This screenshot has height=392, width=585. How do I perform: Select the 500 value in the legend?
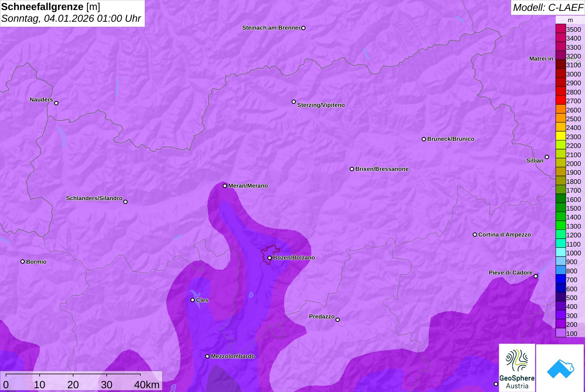572,298
